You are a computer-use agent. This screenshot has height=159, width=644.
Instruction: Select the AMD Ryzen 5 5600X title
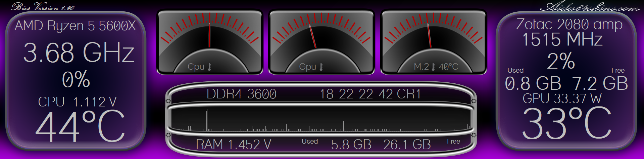point(75,26)
